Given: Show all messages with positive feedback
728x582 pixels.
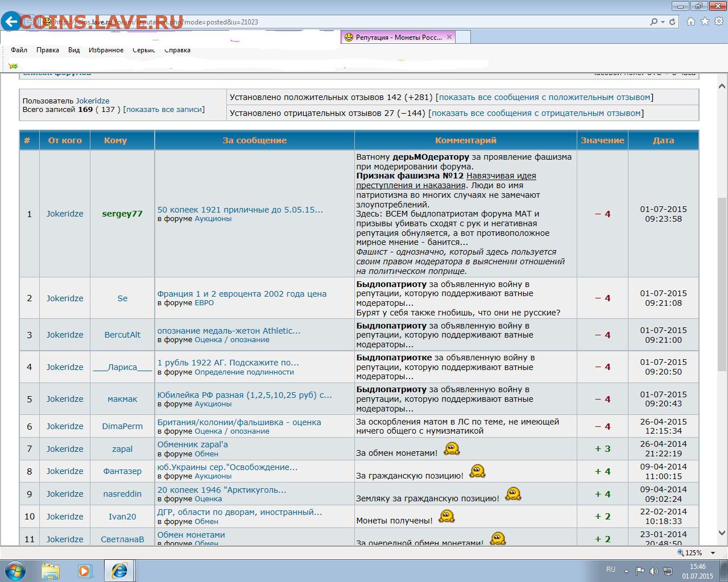Looking at the screenshot, I should point(544,97).
